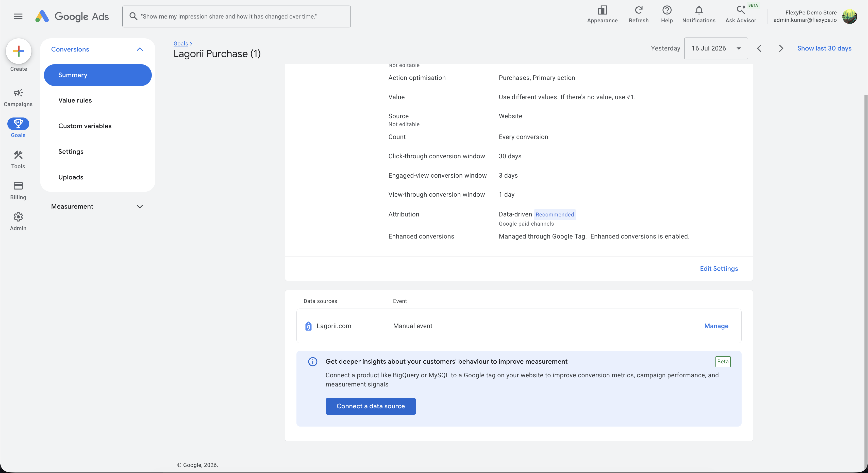Click 'Enhanced conversions is enabled.' text

point(640,236)
